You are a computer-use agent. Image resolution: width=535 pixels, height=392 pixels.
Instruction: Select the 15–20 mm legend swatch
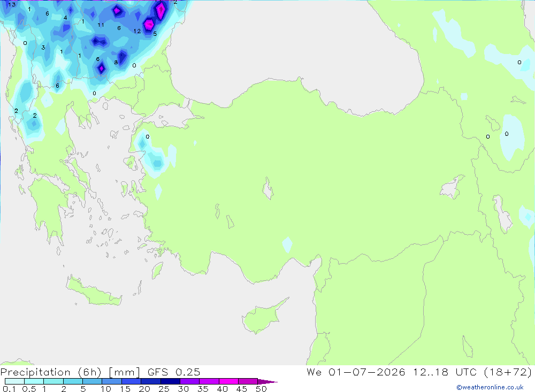[132, 381]
